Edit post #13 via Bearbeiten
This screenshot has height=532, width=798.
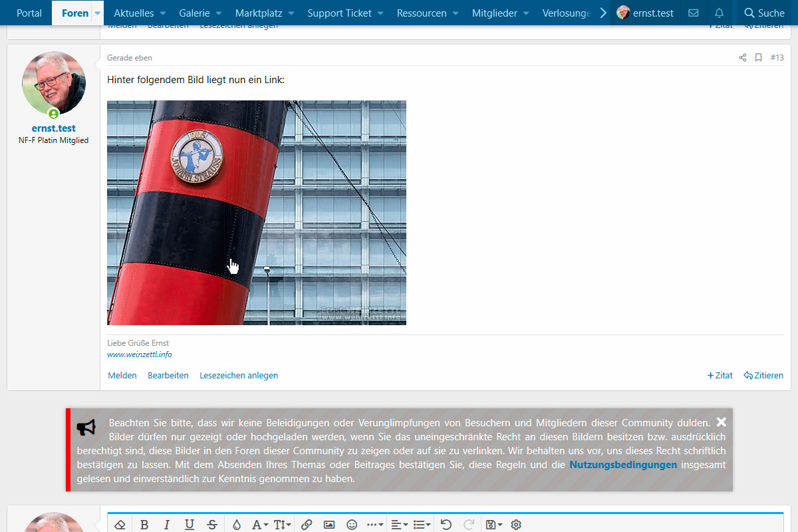point(168,376)
